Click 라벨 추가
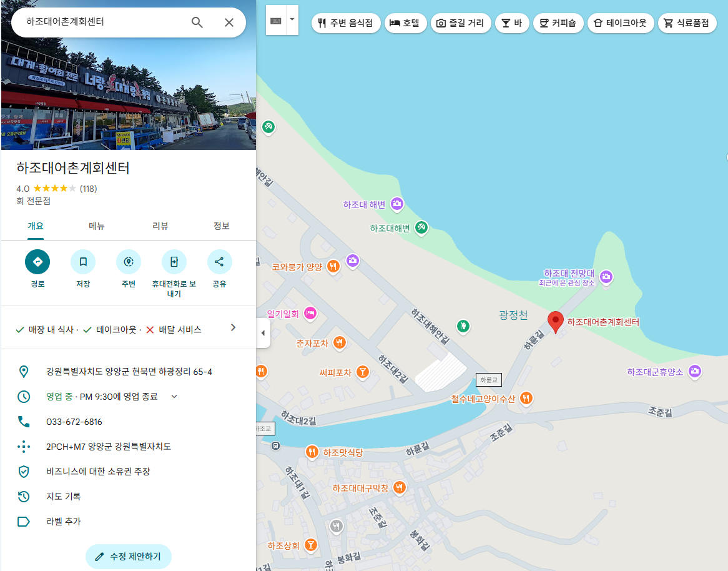This screenshot has height=571, width=728. point(64,522)
